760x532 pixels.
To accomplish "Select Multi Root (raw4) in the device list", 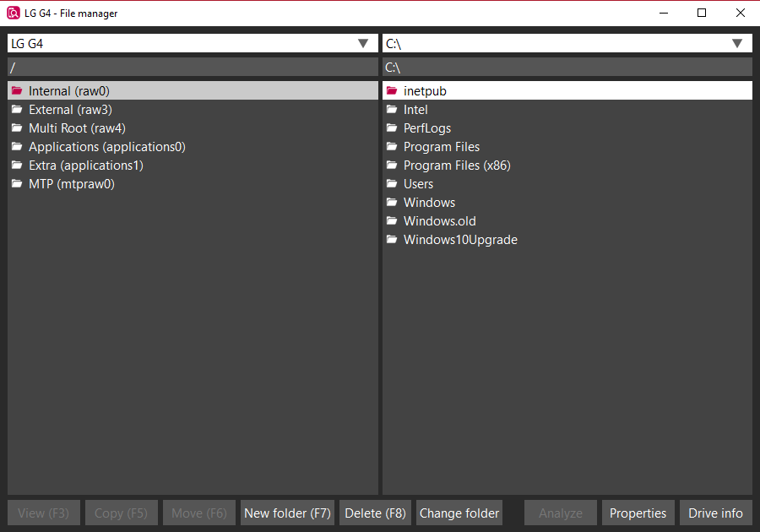I will (x=77, y=128).
